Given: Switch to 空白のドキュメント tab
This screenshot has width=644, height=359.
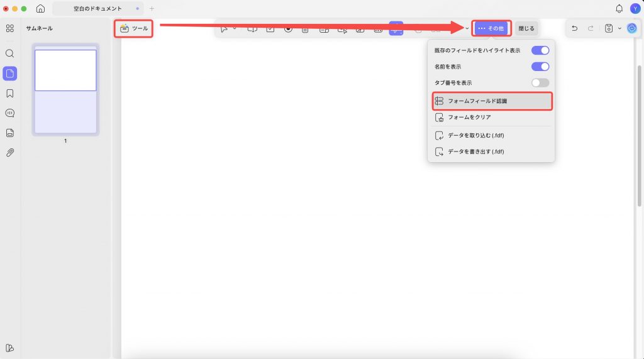Looking at the screenshot, I should (x=97, y=9).
